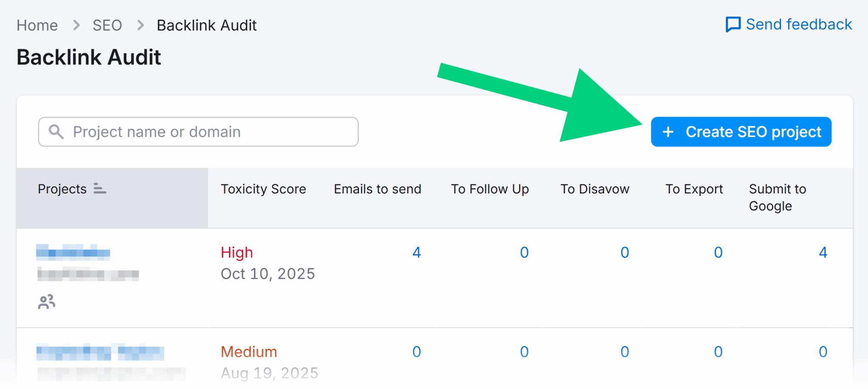Click the 4 under Submit to Google
This screenshot has width=868, height=389.
coord(823,252)
